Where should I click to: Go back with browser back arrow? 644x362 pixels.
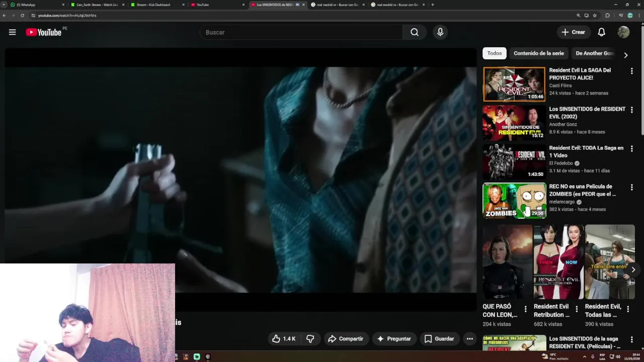click(4, 16)
